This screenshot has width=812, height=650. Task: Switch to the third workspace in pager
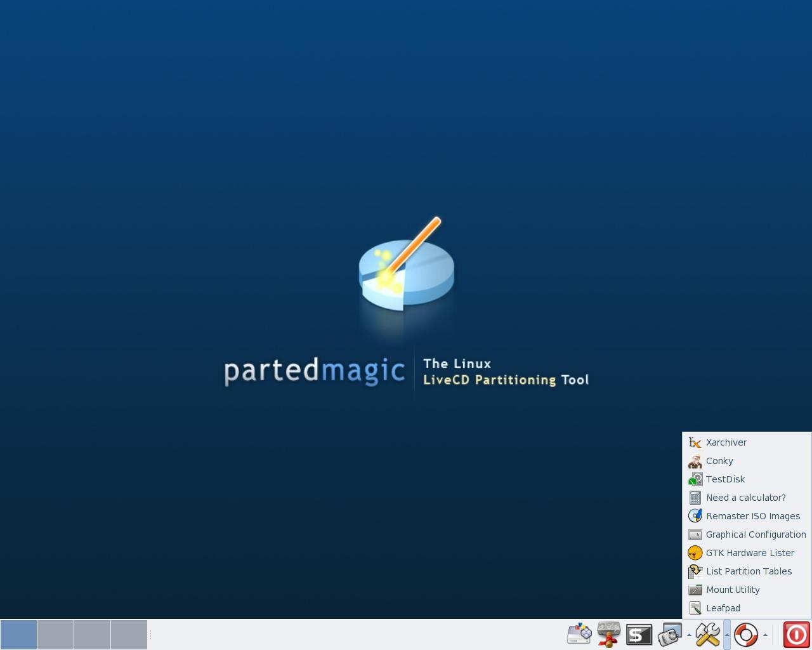pos(92,635)
